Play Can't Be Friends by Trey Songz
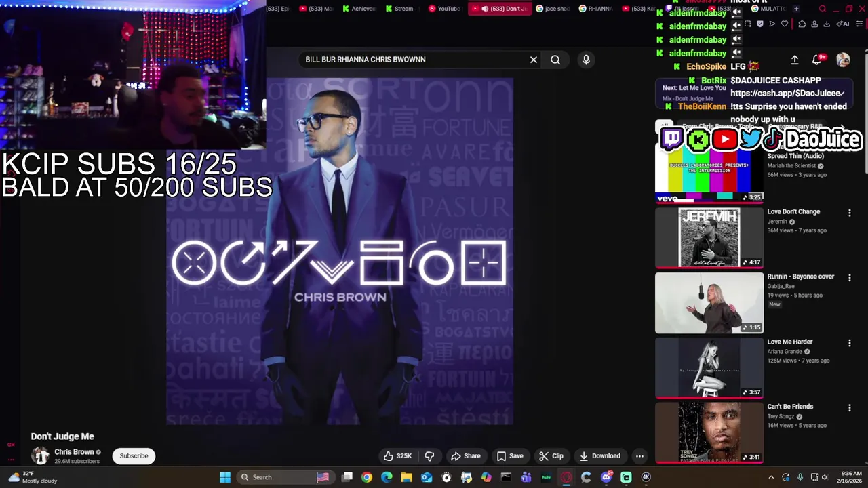The image size is (868, 488). point(709,433)
